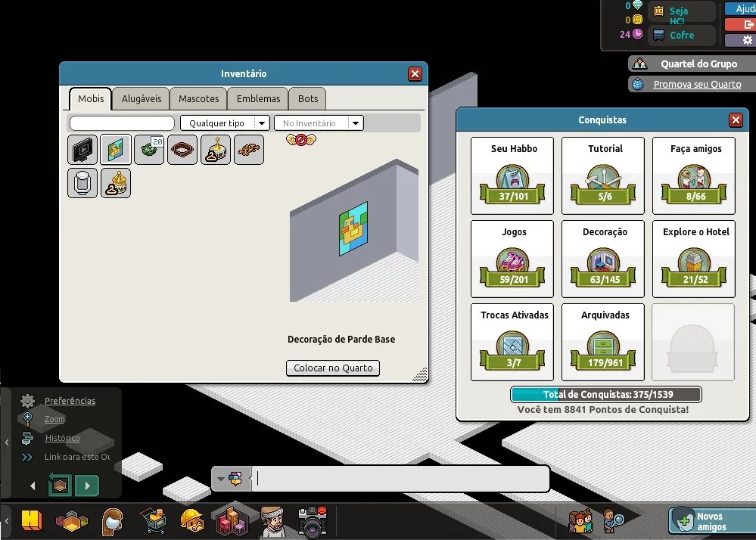Switch to the Mascotes tab

point(198,99)
